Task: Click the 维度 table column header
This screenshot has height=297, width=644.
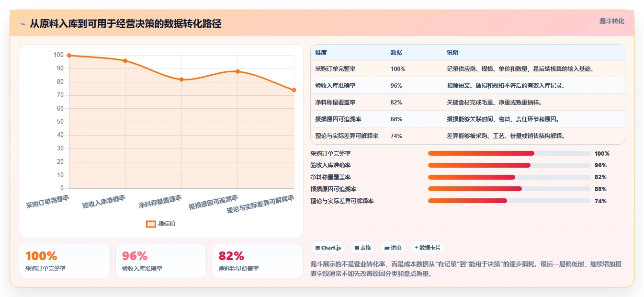Action: click(321, 53)
